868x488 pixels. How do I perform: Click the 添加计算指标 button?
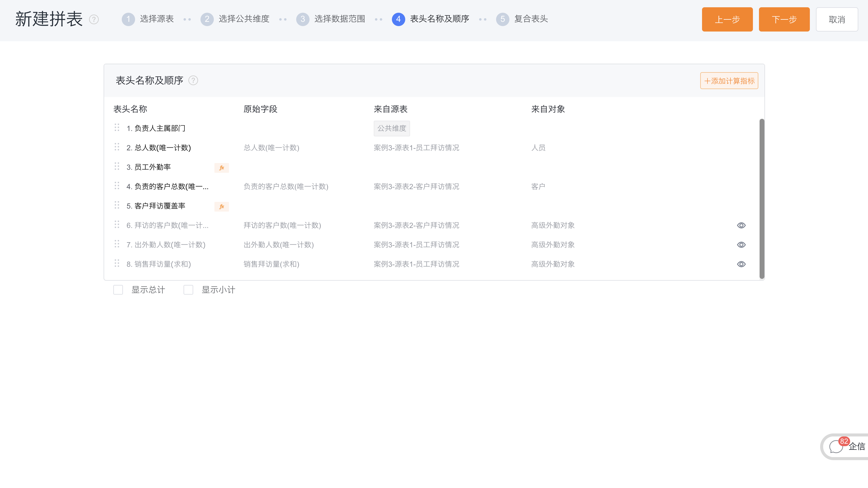pyautogui.click(x=729, y=81)
